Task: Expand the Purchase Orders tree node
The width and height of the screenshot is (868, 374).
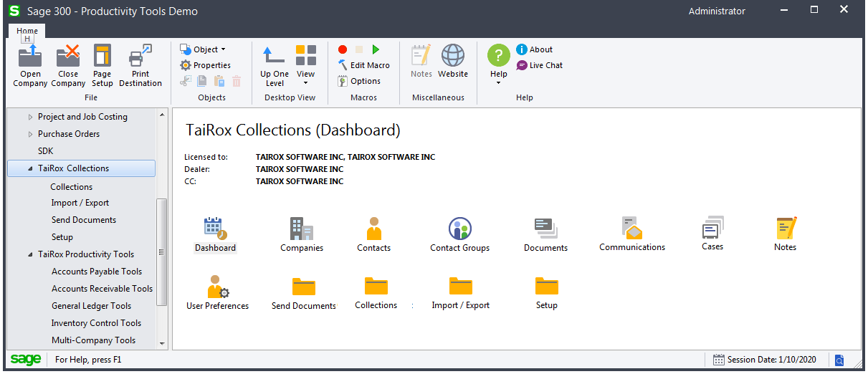Action: [30, 134]
